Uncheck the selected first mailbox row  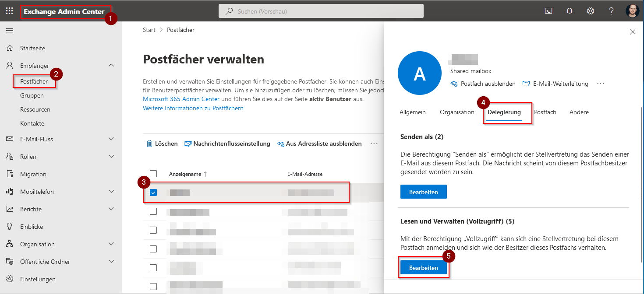tap(153, 192)
